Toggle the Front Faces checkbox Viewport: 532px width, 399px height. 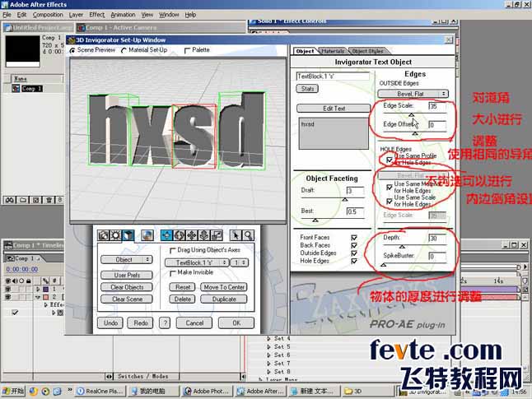pyautogui.click(x=354, y=238)
